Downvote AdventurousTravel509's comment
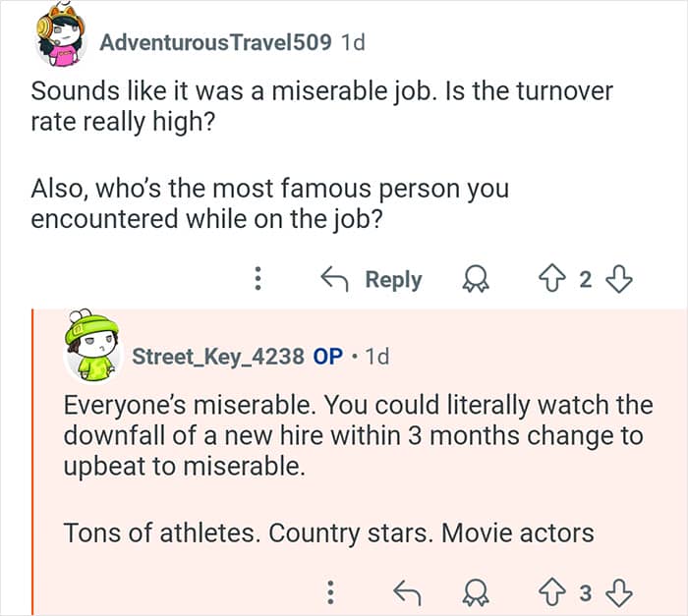The image size is (688, 616). click(617, 279)
